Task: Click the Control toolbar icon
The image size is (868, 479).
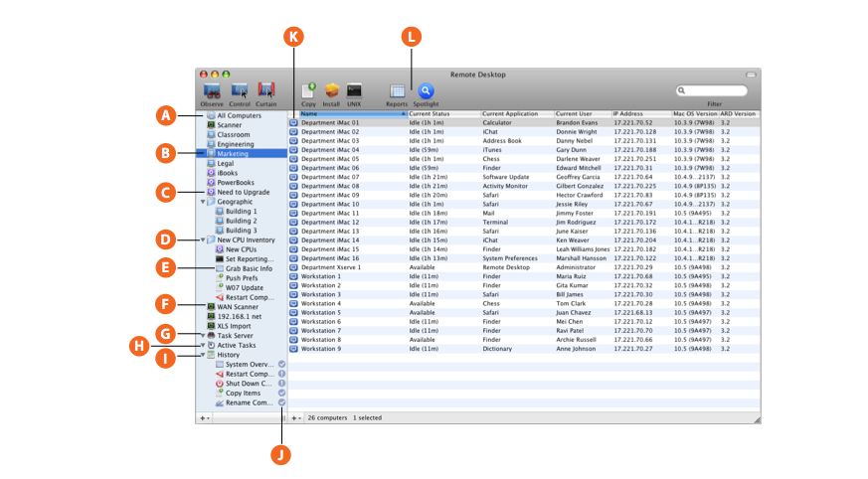Action: pos(240,91)
